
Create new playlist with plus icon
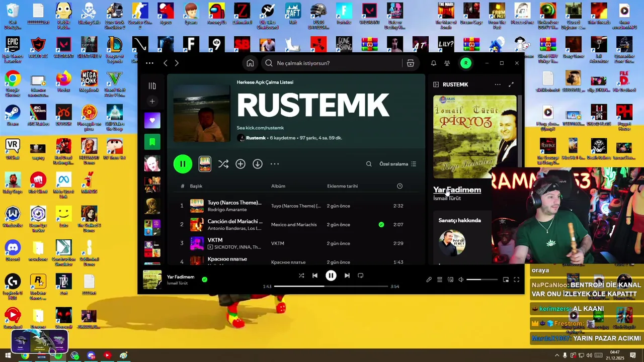(x=152, y=101)
